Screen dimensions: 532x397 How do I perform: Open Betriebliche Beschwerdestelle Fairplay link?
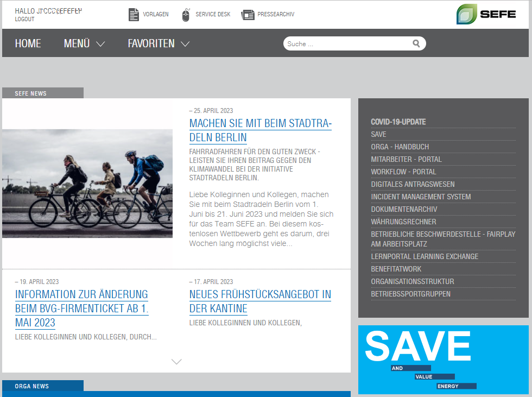click(443, 239)
